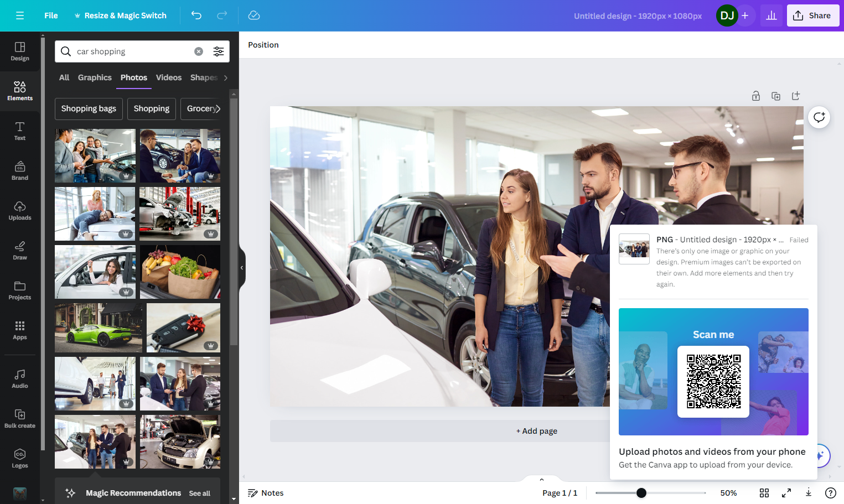Click the cloud save status icon
Screen dimensions: 844x504
[254, 15]
